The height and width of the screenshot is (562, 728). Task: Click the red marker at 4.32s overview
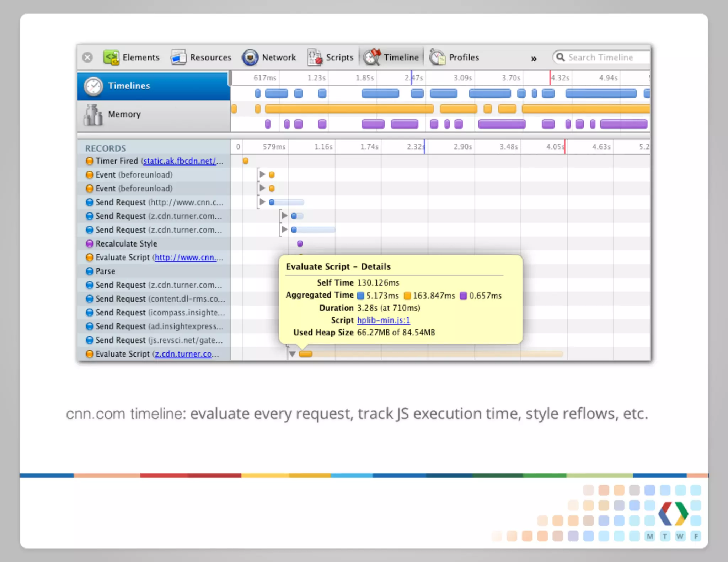(x=550, y=77)
